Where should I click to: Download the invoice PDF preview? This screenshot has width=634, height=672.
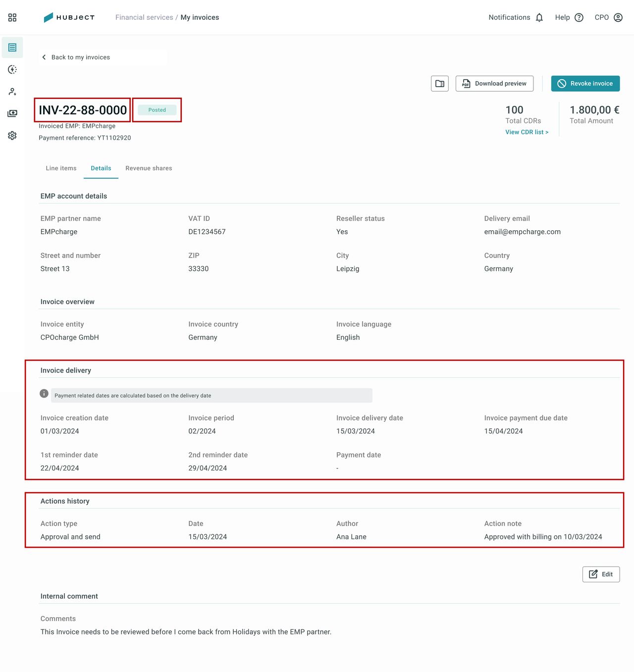(x=494, y=84)
